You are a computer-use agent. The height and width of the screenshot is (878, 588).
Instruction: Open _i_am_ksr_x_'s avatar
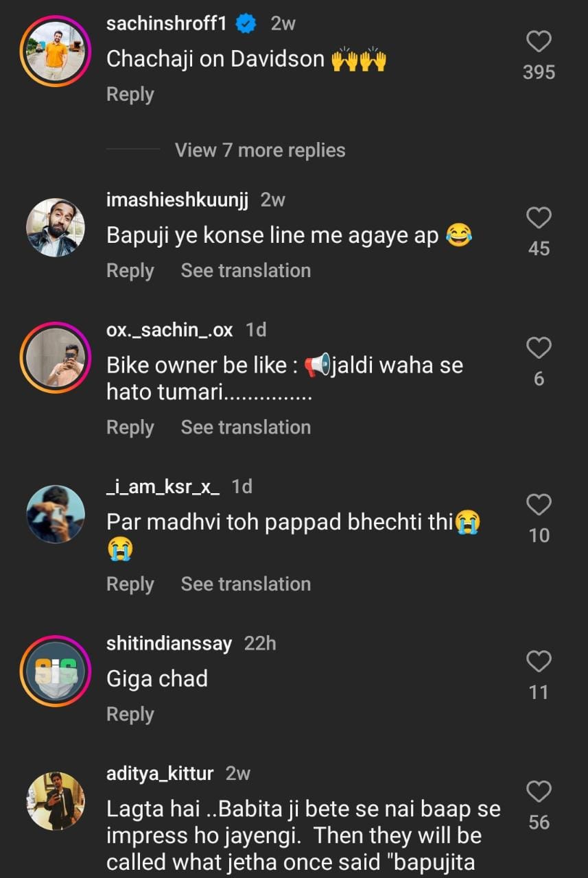click(x=56, y=514)
